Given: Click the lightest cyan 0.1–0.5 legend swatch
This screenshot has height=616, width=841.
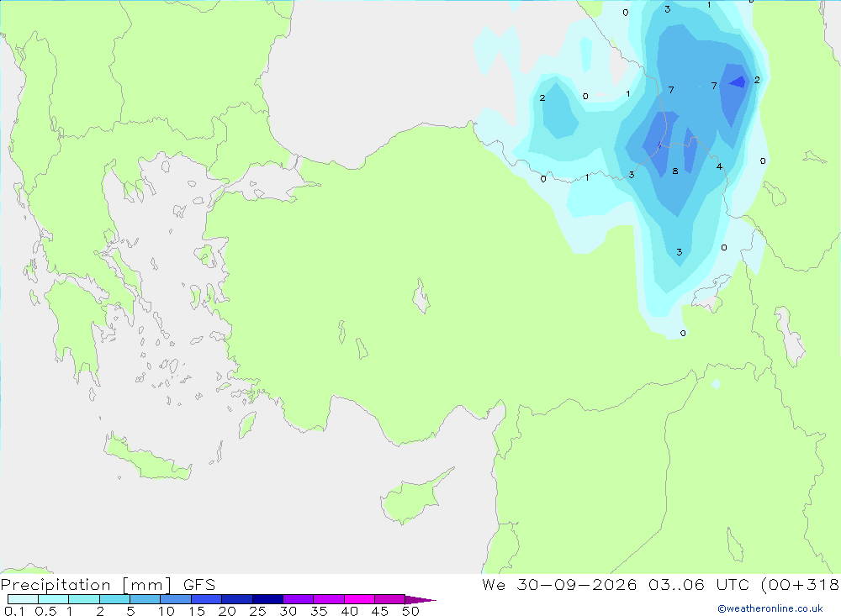Looking at the screenshot, I should (23, 599).
